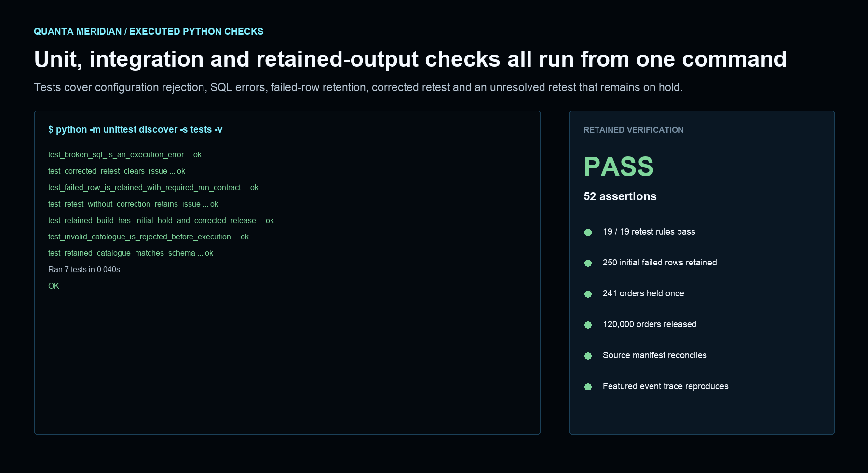Viewport: 868px width, 473px height.
Task: Select the test_corrected_retest_clears_issue line
Action: click(117, 171)
